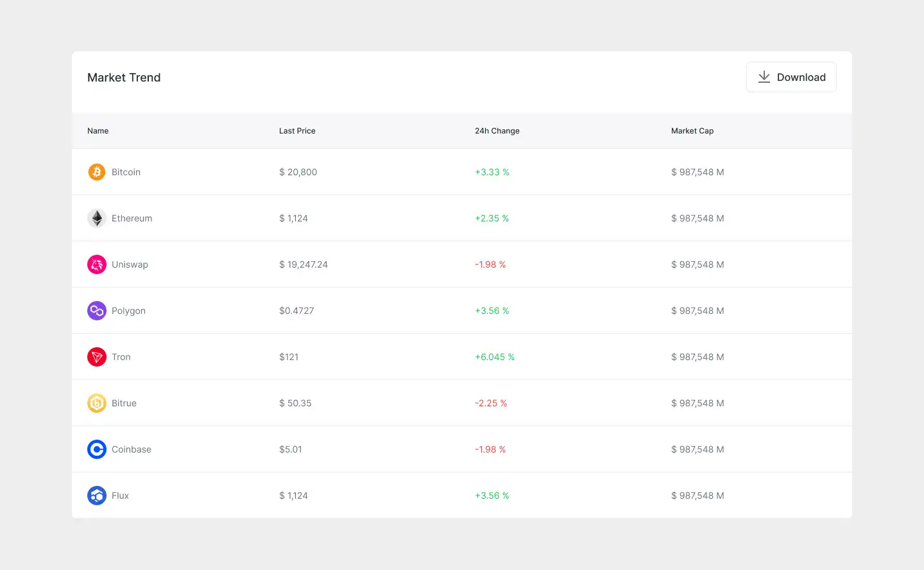Click the Uniswap pink unicorn icon

tap(97, 264)
